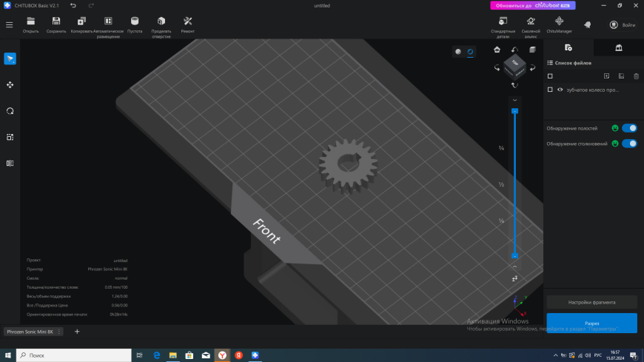Click the Сохранить (Save) icon
This screenshot has width=644, height=362.
[x=56, y=24]
